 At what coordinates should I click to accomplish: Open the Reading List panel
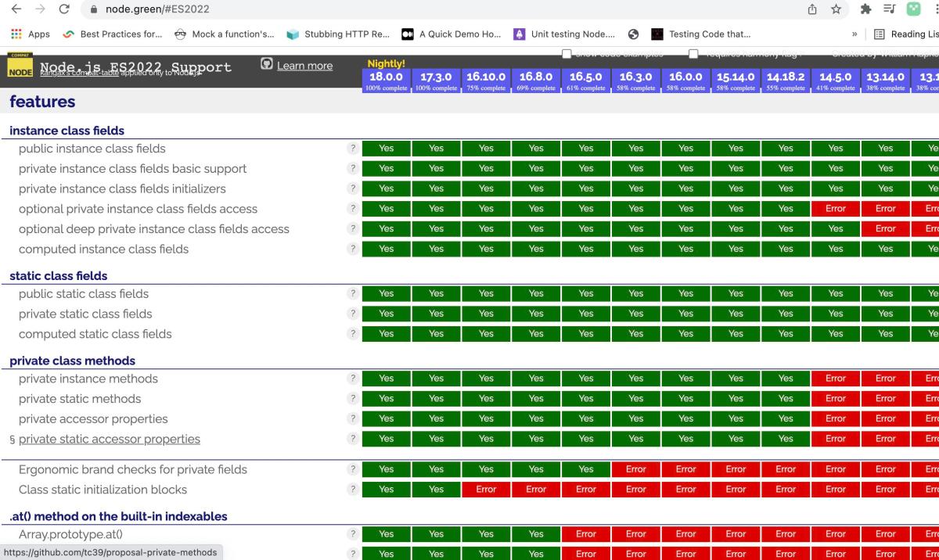coord(905,34)
